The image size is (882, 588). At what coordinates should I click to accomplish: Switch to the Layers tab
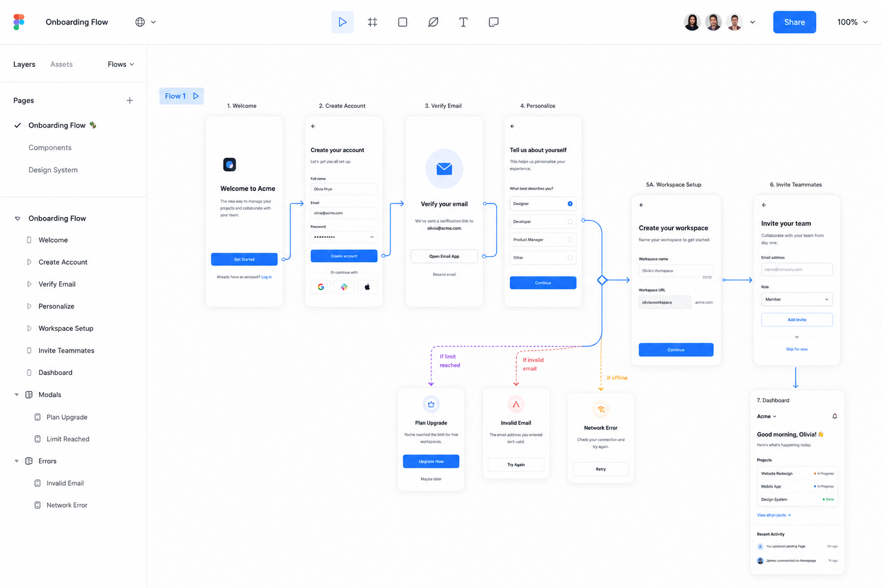(x=24, y=64)
